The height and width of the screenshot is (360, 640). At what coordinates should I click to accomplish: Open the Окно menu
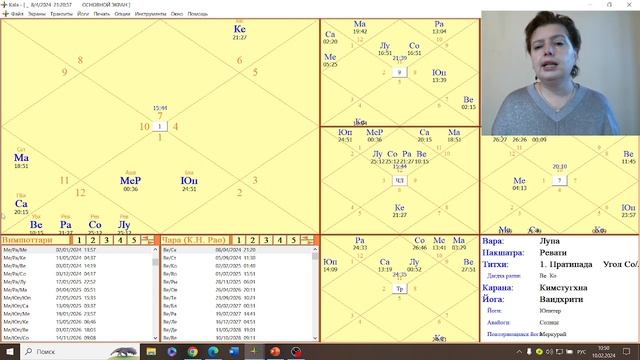(x=177, y=14)
